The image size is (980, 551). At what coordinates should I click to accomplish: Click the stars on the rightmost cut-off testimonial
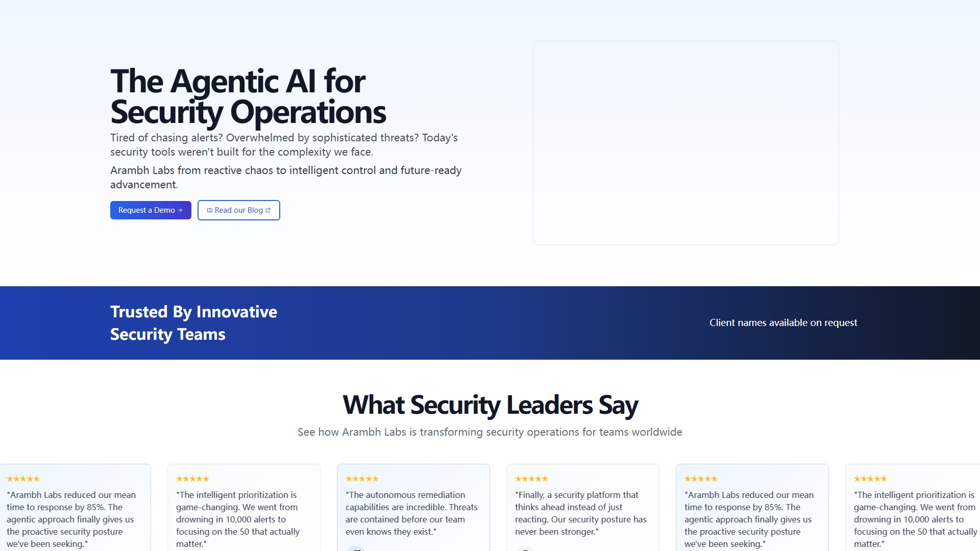(870, 479)
